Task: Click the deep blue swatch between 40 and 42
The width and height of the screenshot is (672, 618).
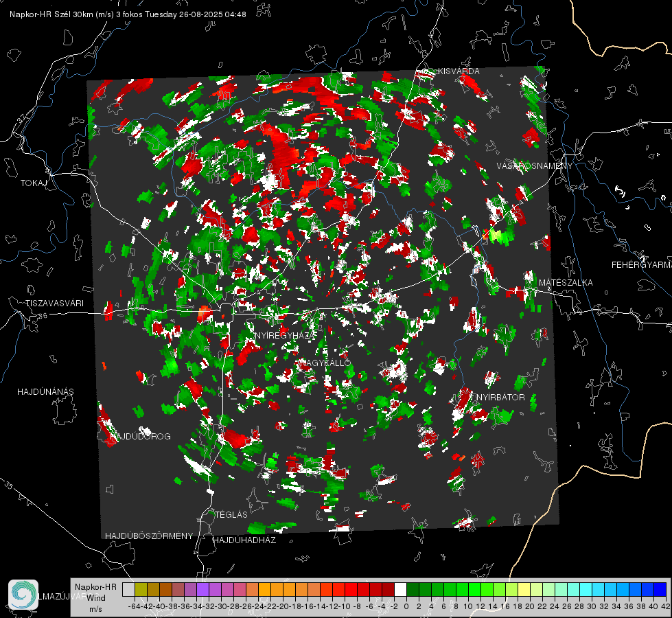Action: 660,590
